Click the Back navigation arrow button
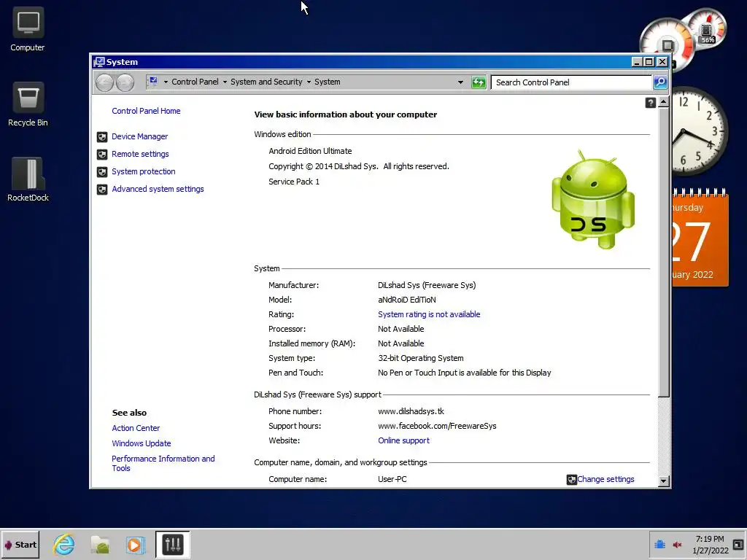747x560 pixels. [104, 82]
